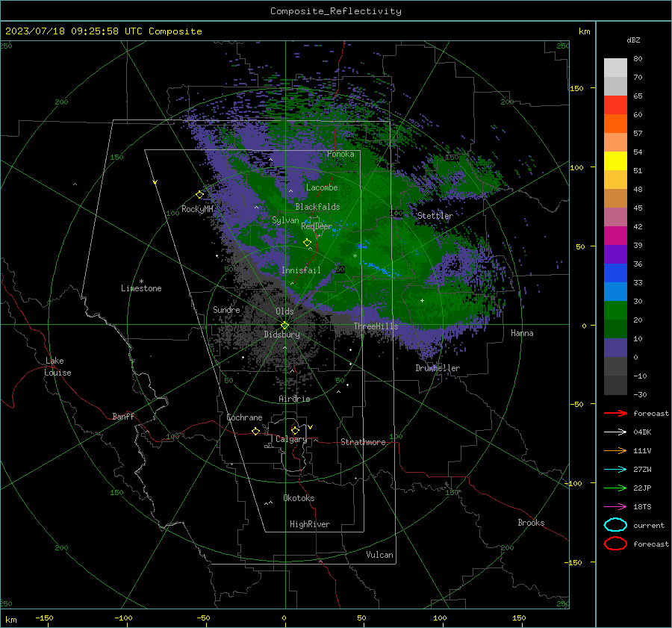Click the Okotoks city label
This screenshot has width=672, height=628.
(x=299, y=498)
